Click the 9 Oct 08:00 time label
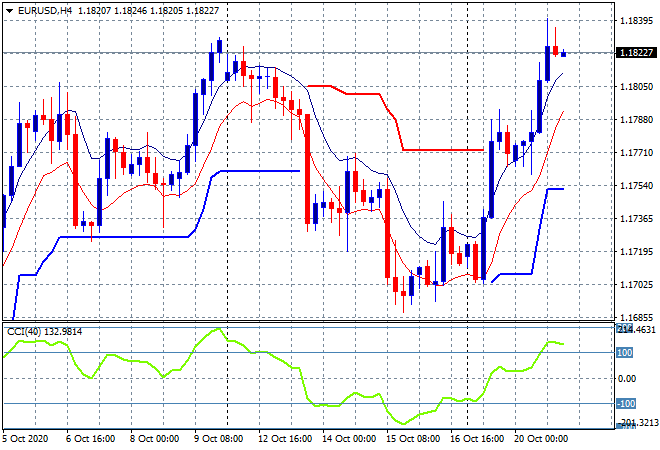 pyautogui.click(x=218, y=439)
